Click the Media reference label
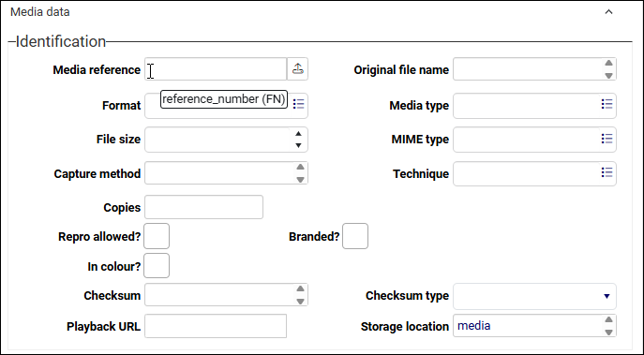This screenshot has height=355, width=644. point(97,69)
